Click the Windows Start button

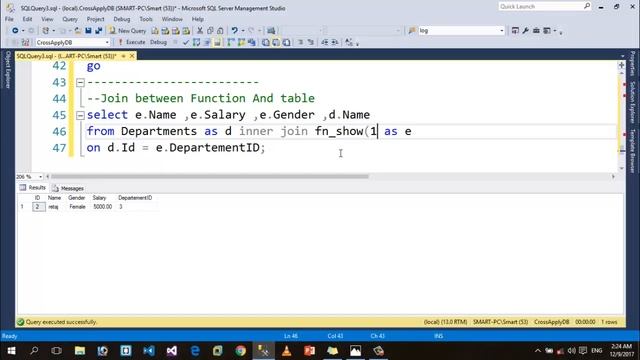(x=11, y=351)
